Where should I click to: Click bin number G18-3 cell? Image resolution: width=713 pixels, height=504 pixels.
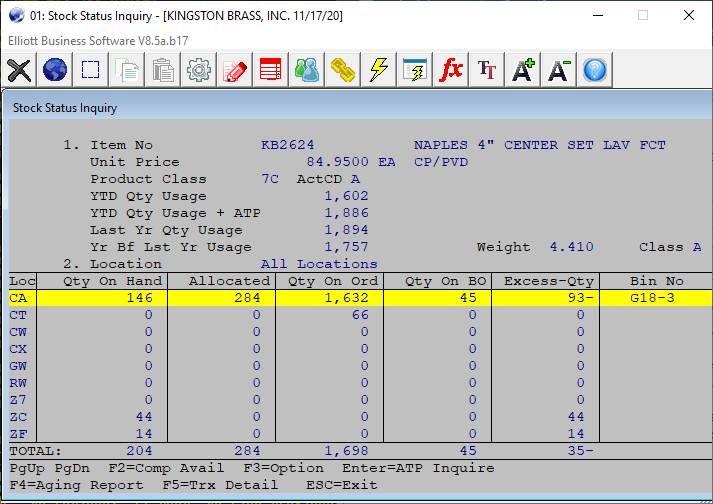653,298
